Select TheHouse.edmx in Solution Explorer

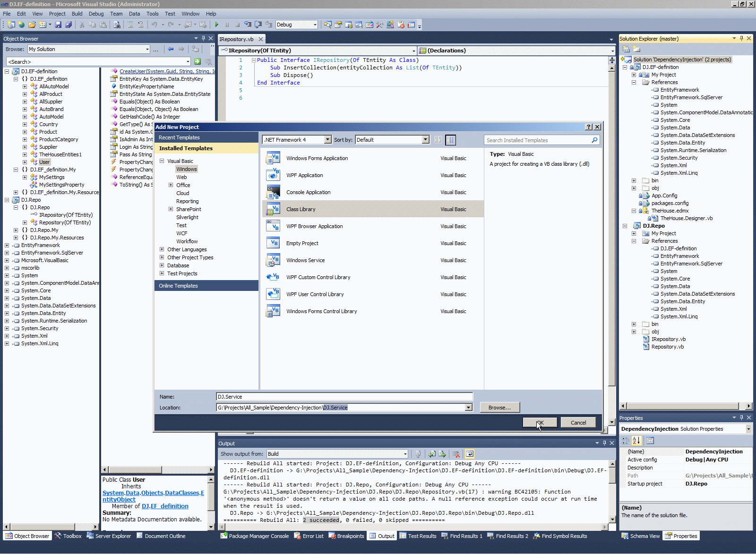click(x=670, y=211)
